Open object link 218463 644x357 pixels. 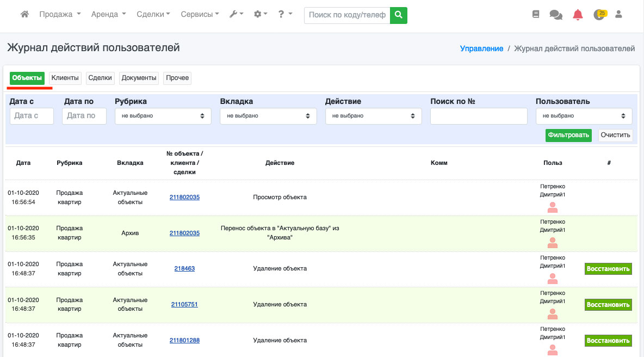pos(184,268)
